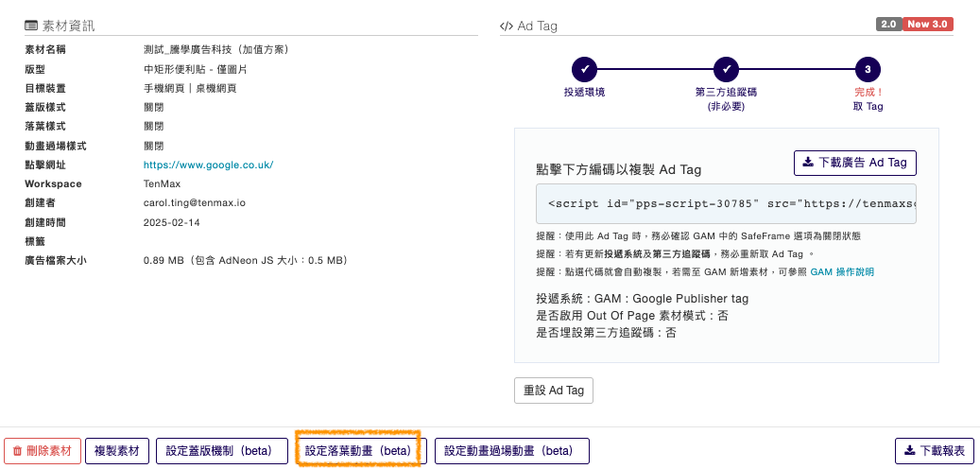This screenshot has height=469, width=980.
Task: Select the 點擊下方編碼以複製 Ad Tag heading
Action: pyautogui.click(x=619, y=169)
